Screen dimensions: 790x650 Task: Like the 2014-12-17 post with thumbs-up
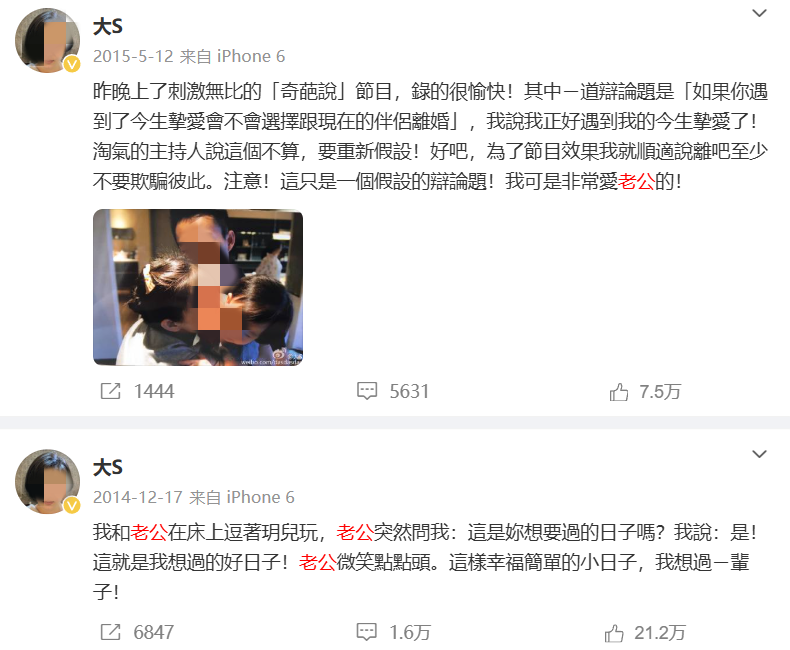pos(614,633)
